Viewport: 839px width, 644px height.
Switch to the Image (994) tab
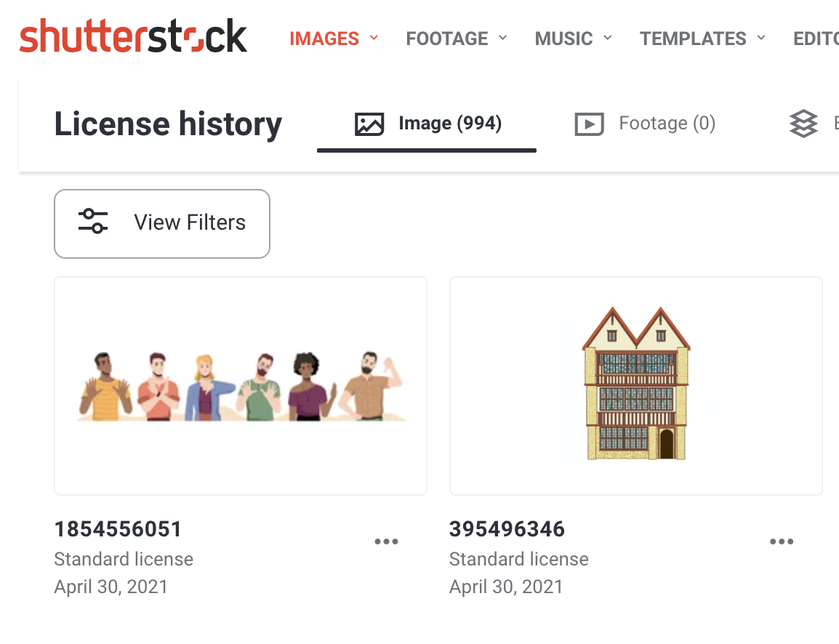click(427, 124)
